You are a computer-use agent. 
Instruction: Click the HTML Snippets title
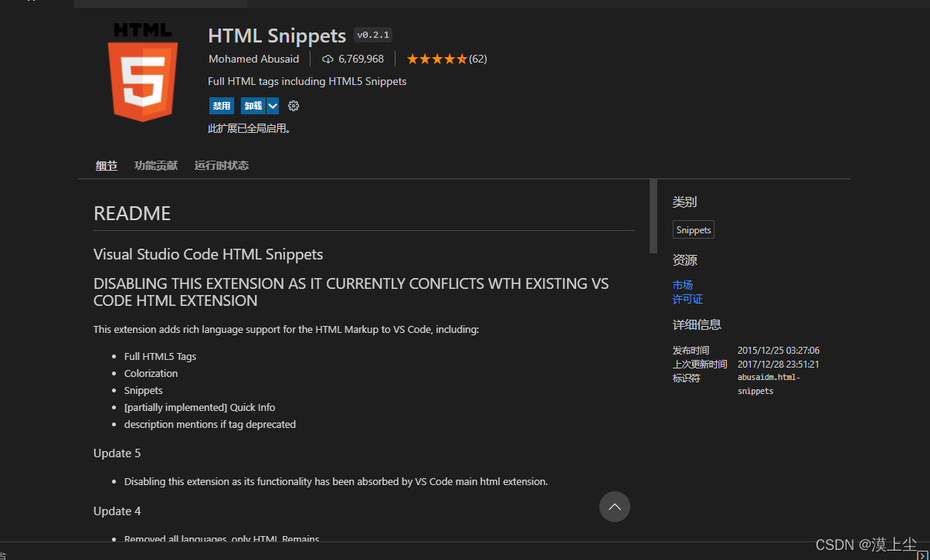coord(277,36)
